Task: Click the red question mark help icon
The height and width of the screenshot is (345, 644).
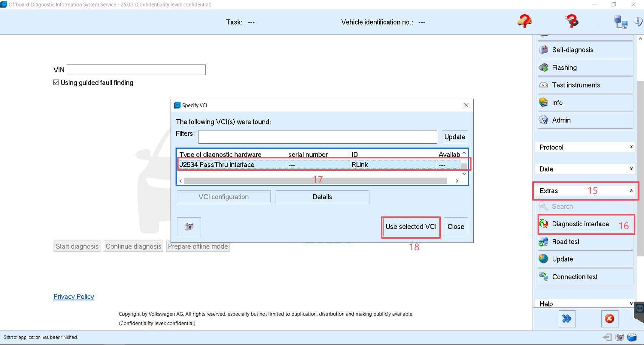Action: 572,21
